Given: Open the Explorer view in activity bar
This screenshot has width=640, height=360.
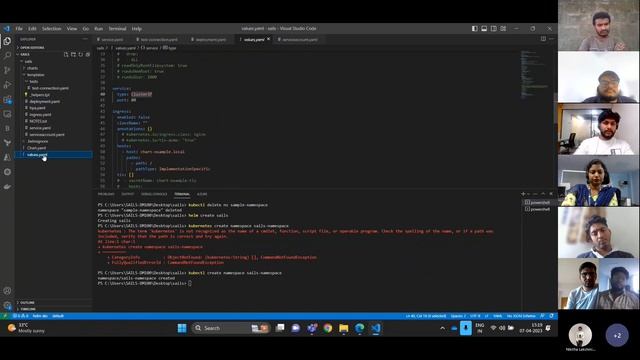Looking at the screenshot, I should (7, 41).
